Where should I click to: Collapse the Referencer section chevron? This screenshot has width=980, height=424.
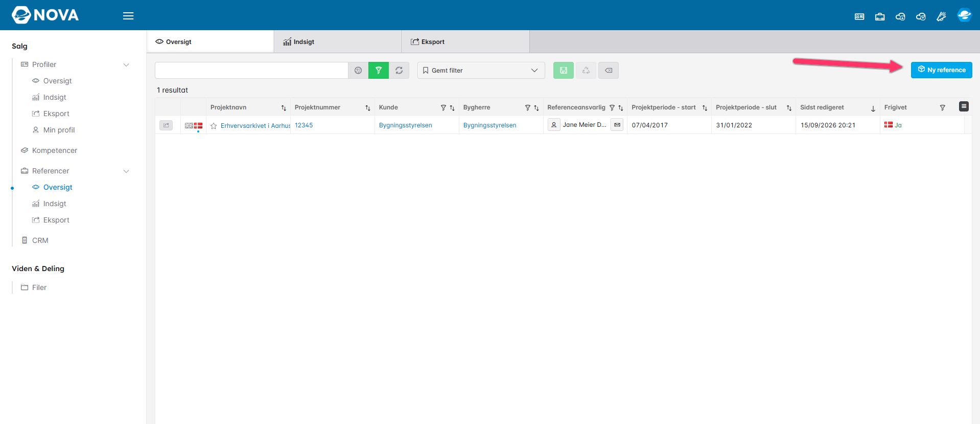126,171
